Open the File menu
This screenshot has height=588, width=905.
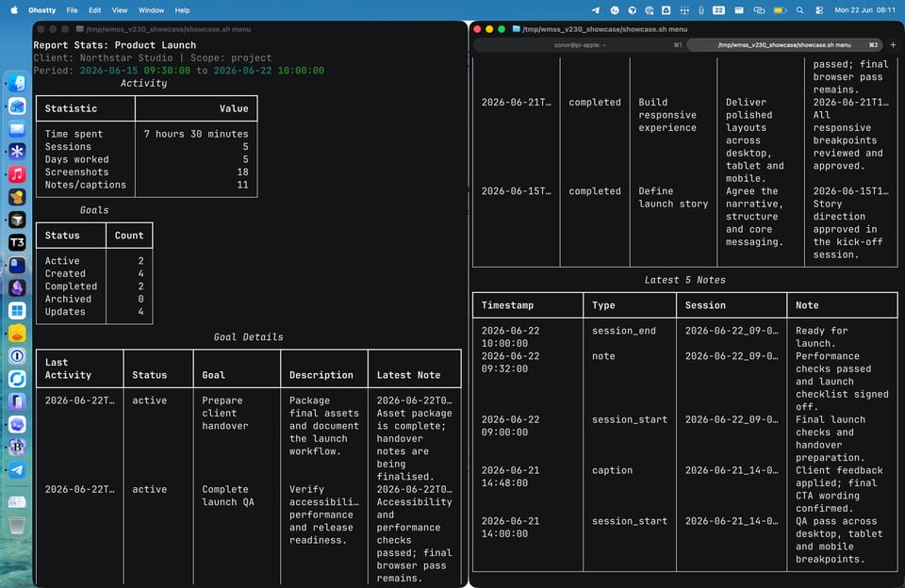[72, 9]
